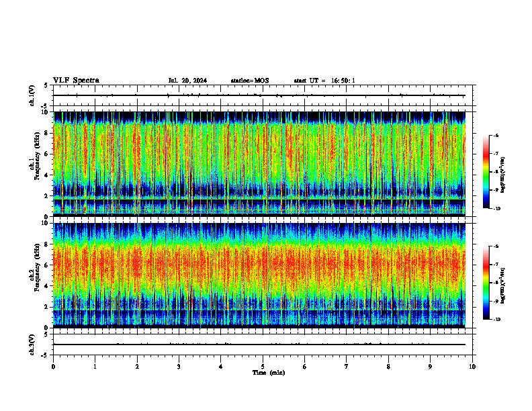Click the "-10" label on ch.2 color bar
The image size is (532, 411).
tap(496, 320)
